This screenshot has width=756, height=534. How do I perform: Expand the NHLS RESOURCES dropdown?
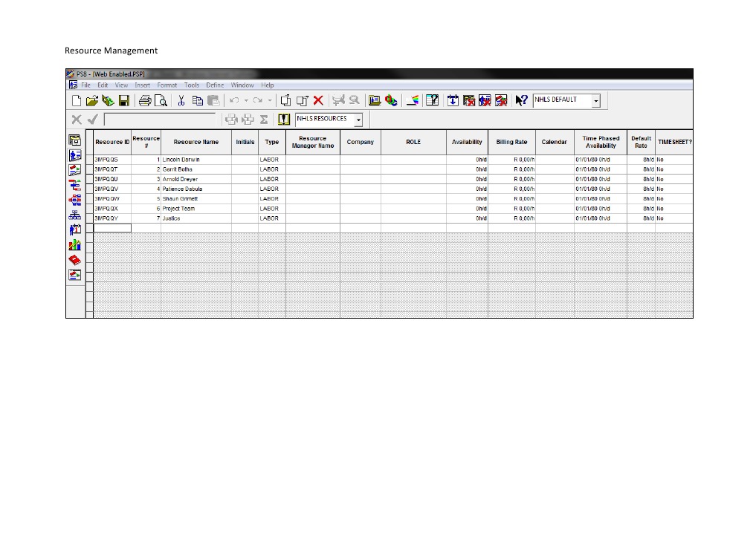pos(358,120)
